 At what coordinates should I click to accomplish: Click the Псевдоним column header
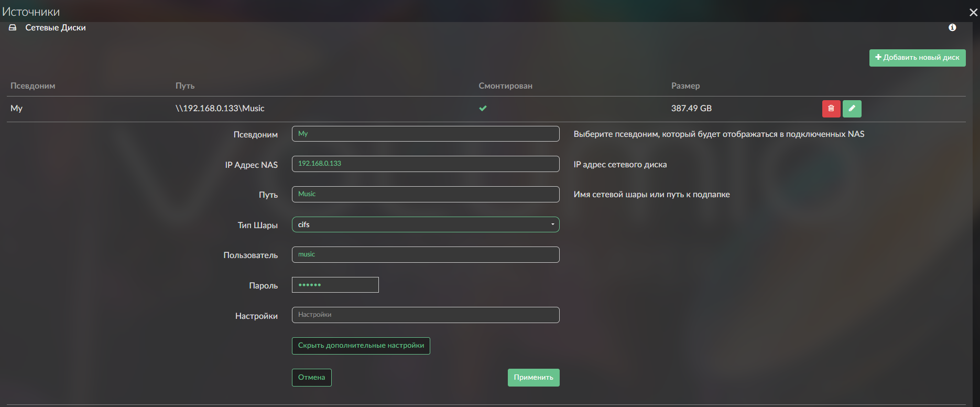tap(32, 86)
